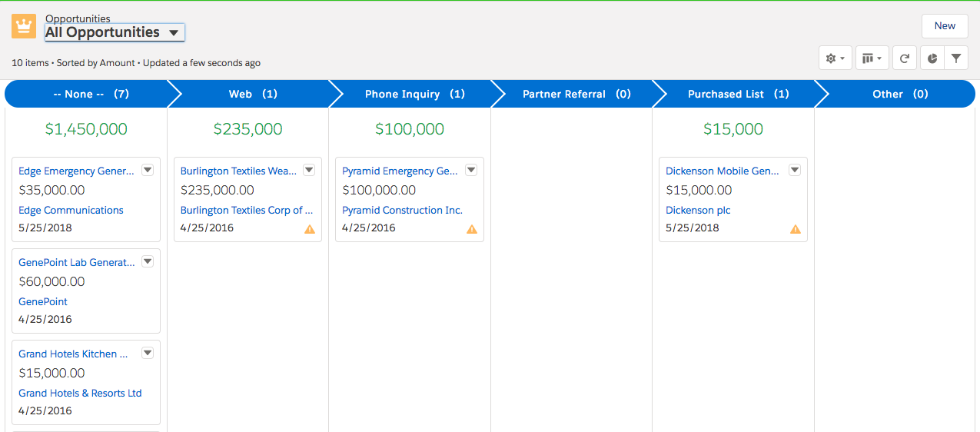Screen dimensions: 980x432
Task: Open the GenePoint Lab Generat... opportunity
Action: click(76, 262)
